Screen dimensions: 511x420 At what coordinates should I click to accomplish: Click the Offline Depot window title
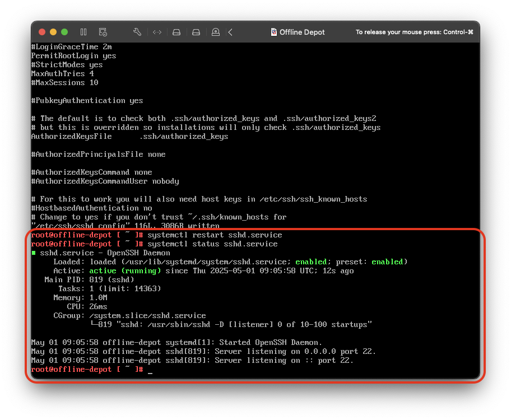pyautogui.click(x=302, y=32)
